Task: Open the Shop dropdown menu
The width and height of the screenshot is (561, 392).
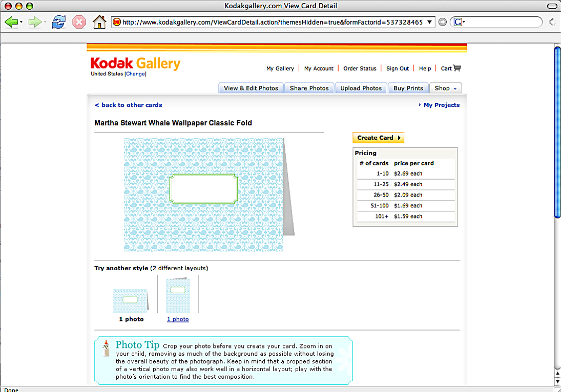Action: (x=445, y=88)
